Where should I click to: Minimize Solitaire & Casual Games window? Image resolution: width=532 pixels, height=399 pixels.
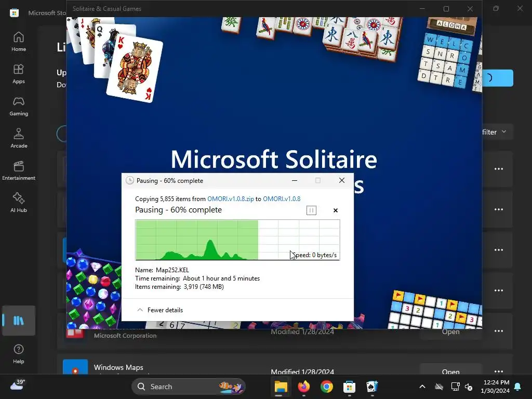coord(422,9)
